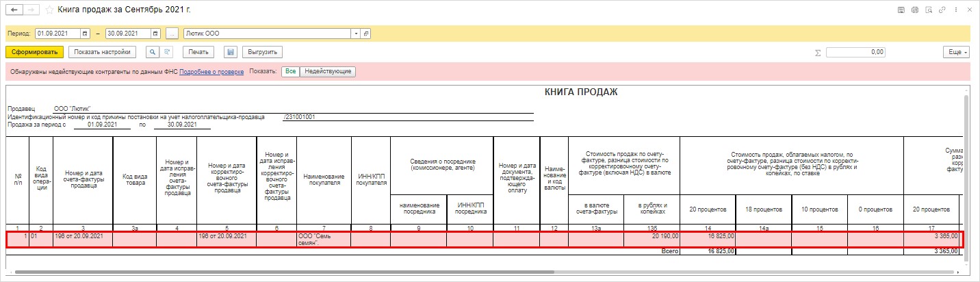Click the Лютик ООО organization field

[x=267, y=34]
